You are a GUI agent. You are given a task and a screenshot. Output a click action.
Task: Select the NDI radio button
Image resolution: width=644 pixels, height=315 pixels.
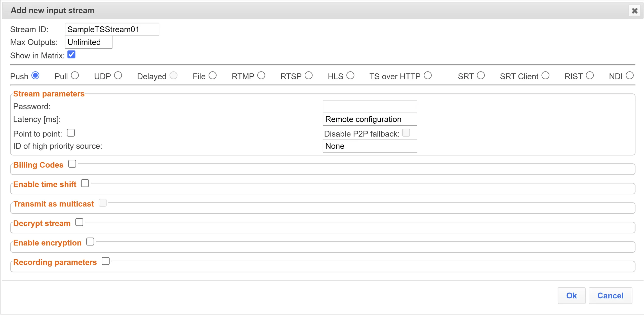[629, 76]
